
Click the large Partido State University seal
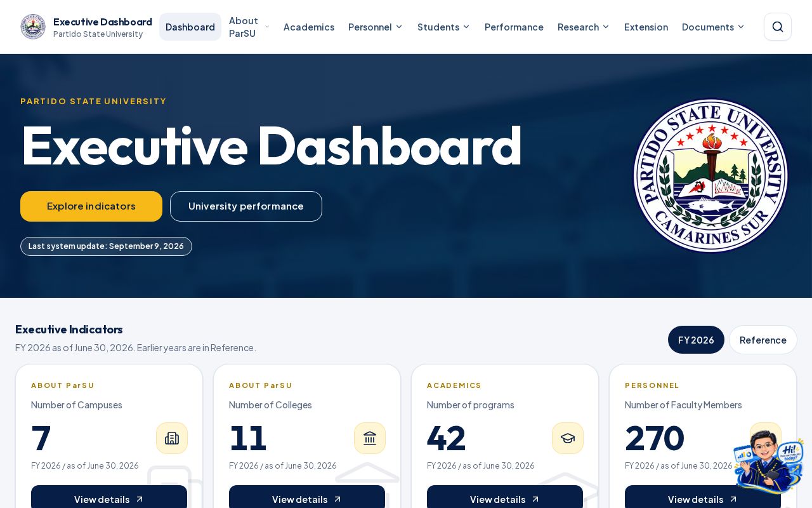pyautogui.click(x=710, y=176)
